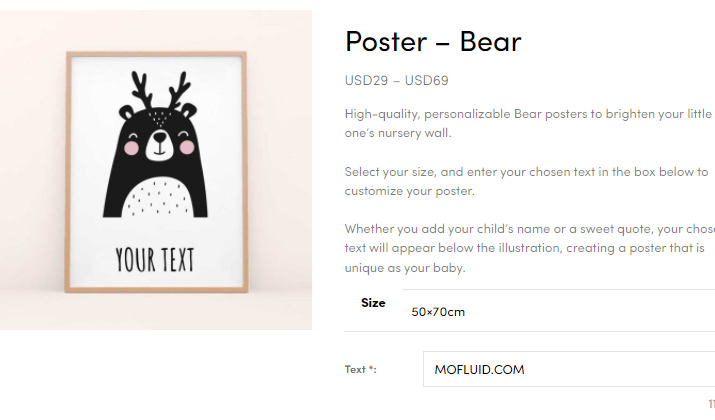This screenshot has height=420, width=715.
Task: Click the USD29 – USD69 price range
Action: click(x=396, y=80)
